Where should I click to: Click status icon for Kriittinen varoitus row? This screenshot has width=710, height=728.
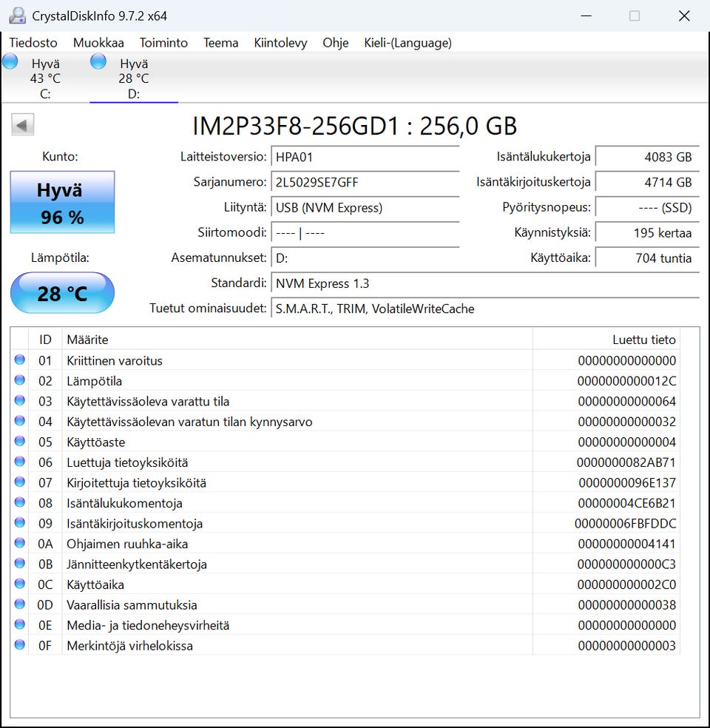point(19,360)
